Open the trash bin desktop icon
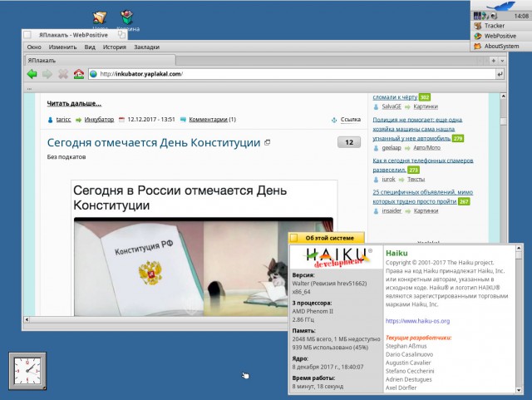 click(x=127, y=19)
